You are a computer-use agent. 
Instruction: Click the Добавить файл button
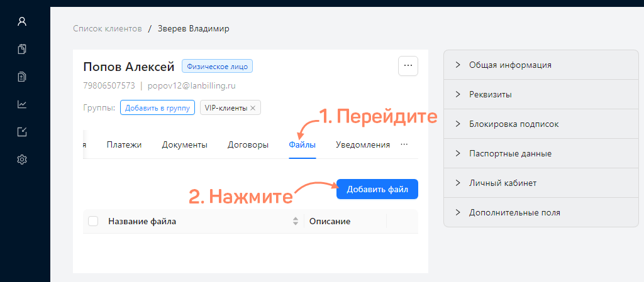tap(377, 189)
